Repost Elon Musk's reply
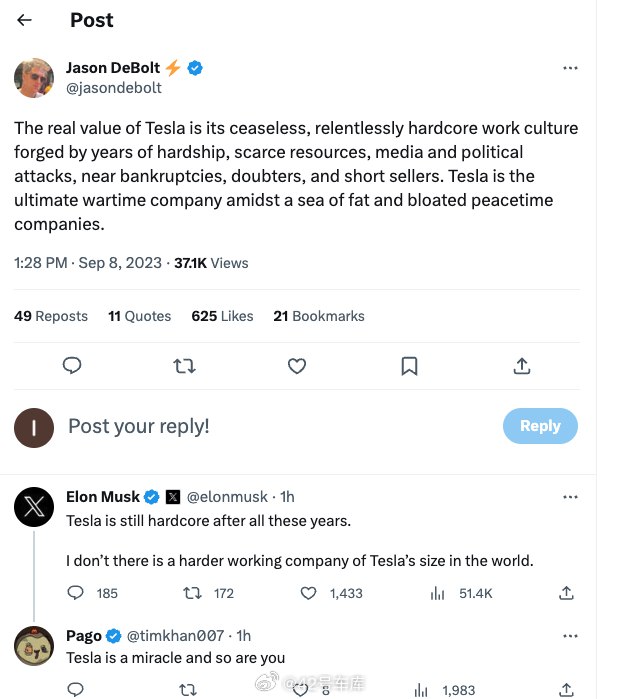This screenshot has height=699, width=624. point(193,593)
